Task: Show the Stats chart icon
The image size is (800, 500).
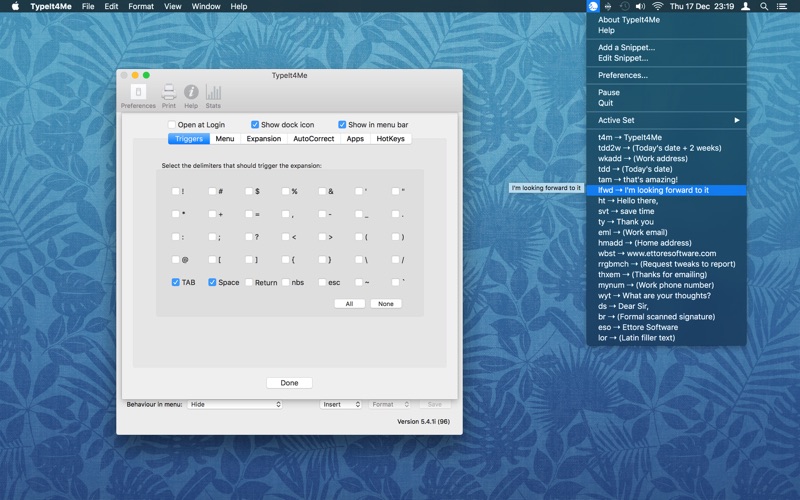Action: click(213, 93)
